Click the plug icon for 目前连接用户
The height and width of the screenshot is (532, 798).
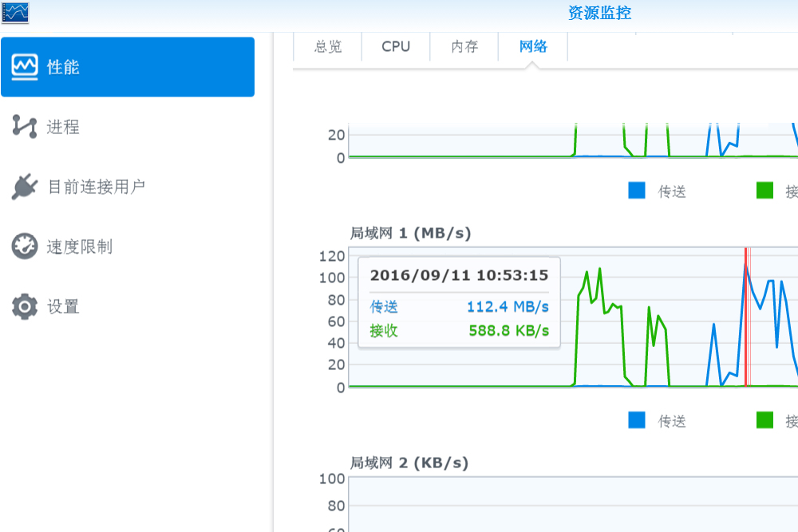tap(26, 187)
